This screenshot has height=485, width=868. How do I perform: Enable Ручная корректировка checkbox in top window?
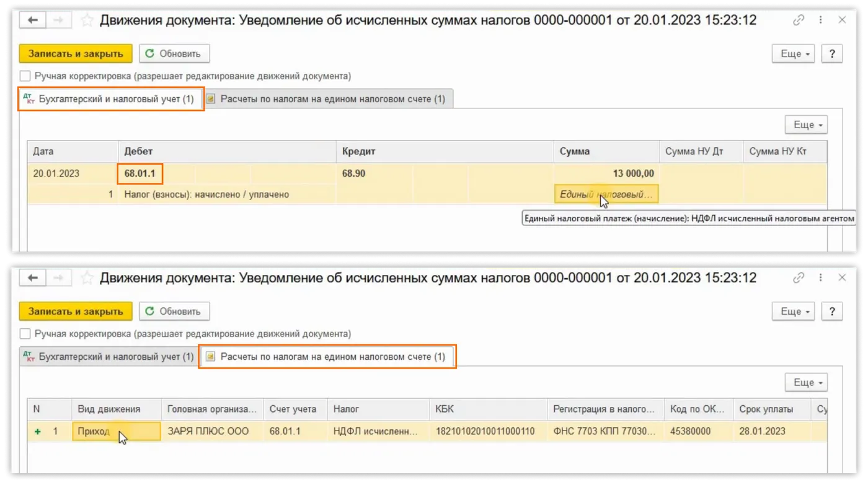(x=25, y=76)
